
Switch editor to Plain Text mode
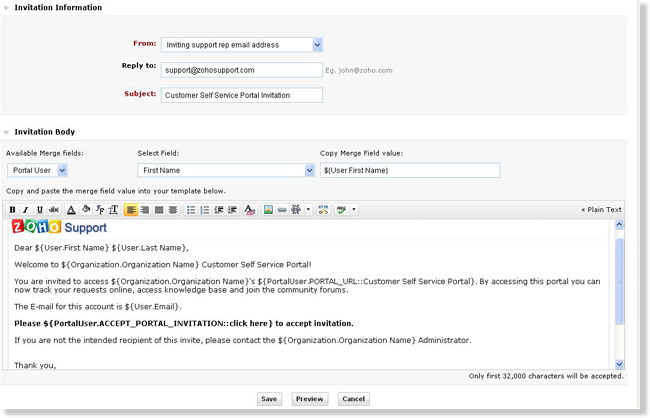601,210
